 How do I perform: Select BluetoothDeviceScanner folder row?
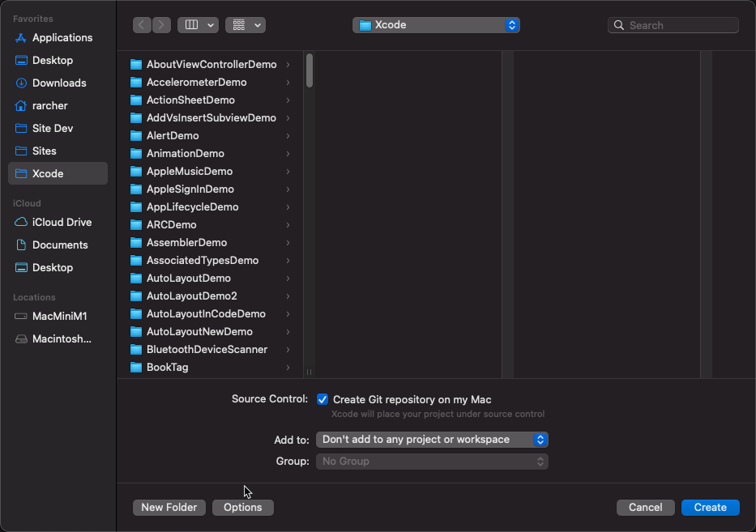tap(210, 350)
